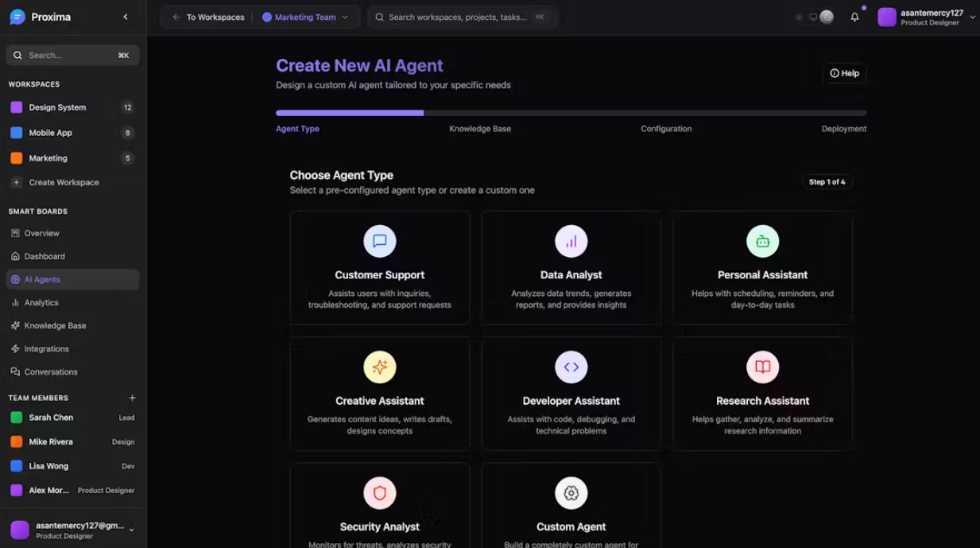The width and height of the screenshot is (980, 548).
Task: Click the wizard progress bar
Action: coord(571,113)
